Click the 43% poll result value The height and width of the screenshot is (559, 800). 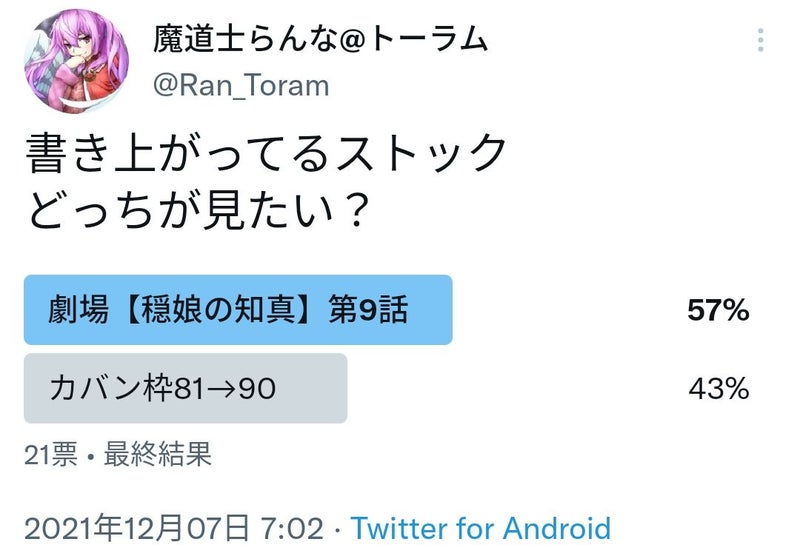click(718, 388)
